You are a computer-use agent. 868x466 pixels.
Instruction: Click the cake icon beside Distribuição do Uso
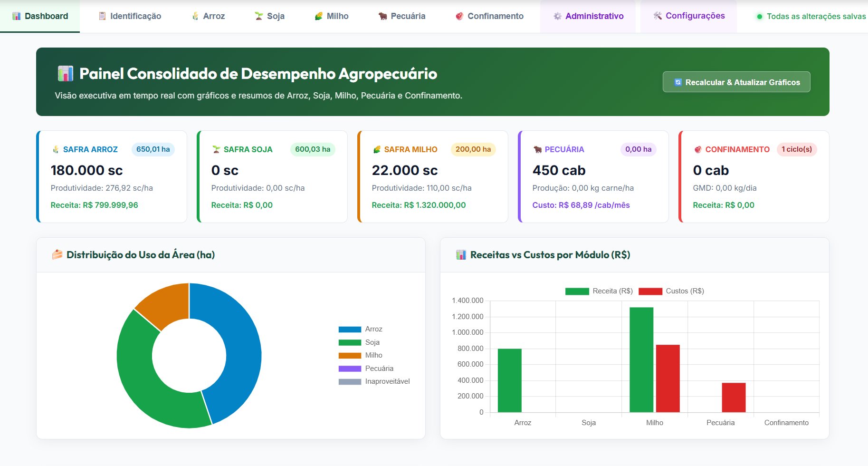pyautogui.click(x=57, y=255)
